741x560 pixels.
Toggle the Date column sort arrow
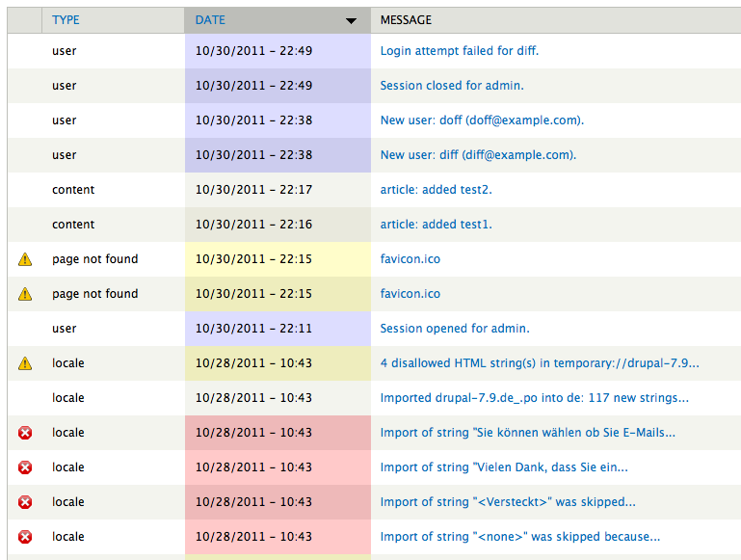[x=351, y=20]
